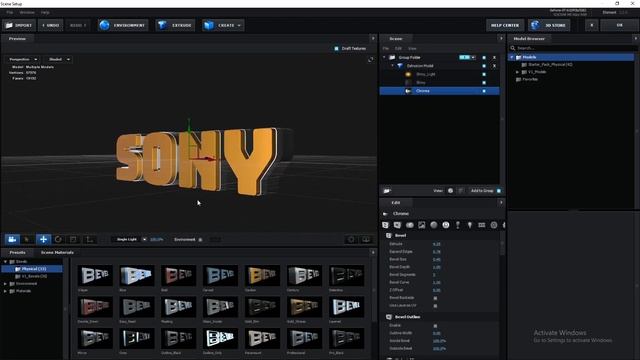Open the textures image icon in Edit toolbar
This screenshot has height=360, width=640.
[422, 225]
